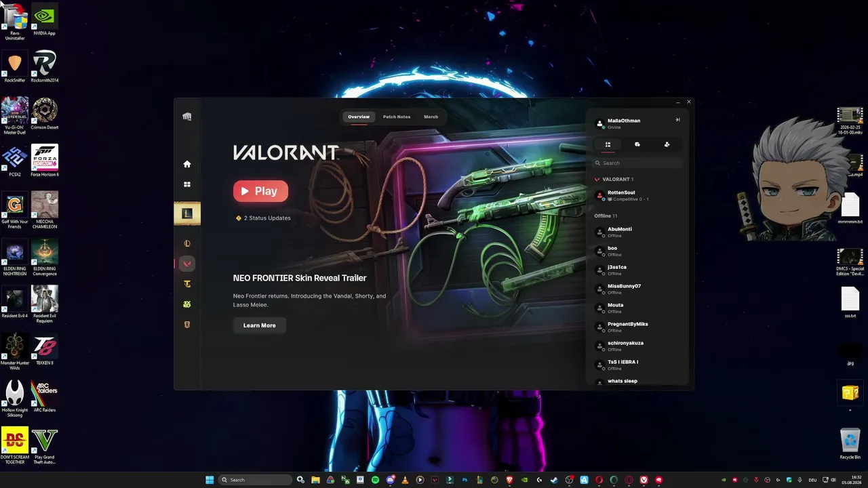The width and height of the screenshot is (868, 488).
Task: Open the Windows Start menu
Action: click(210, 480)
